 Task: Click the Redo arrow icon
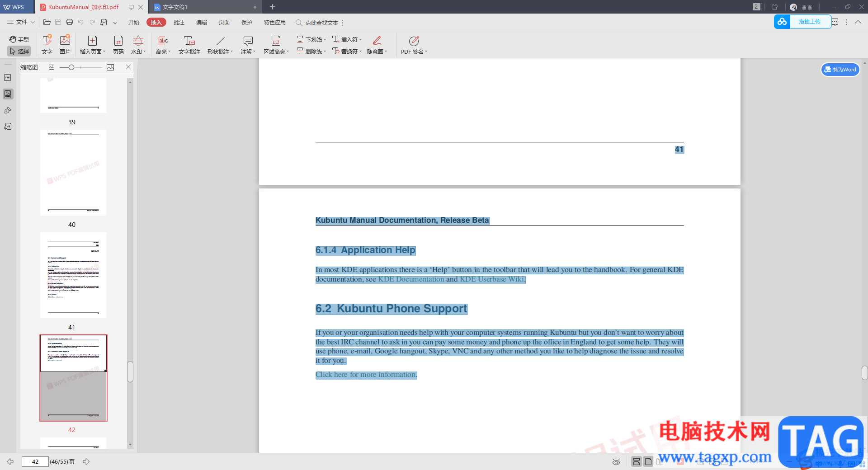92,22
